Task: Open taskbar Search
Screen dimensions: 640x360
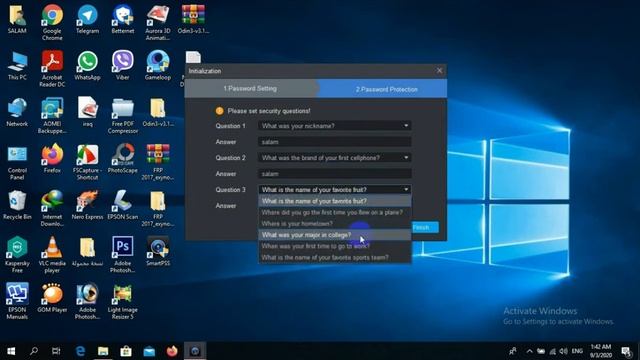Action: click(x=34, y=351)
